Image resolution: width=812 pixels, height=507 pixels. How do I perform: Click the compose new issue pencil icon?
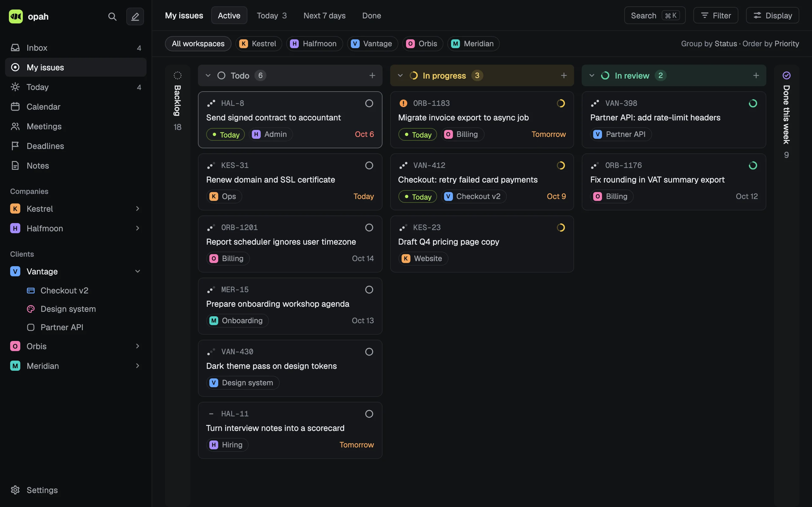[x=135, y=16]
